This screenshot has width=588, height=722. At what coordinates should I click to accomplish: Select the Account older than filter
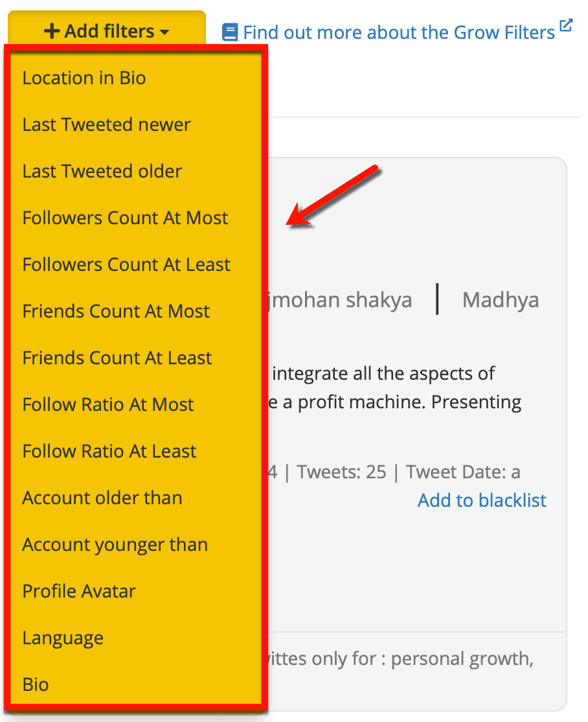102,498
